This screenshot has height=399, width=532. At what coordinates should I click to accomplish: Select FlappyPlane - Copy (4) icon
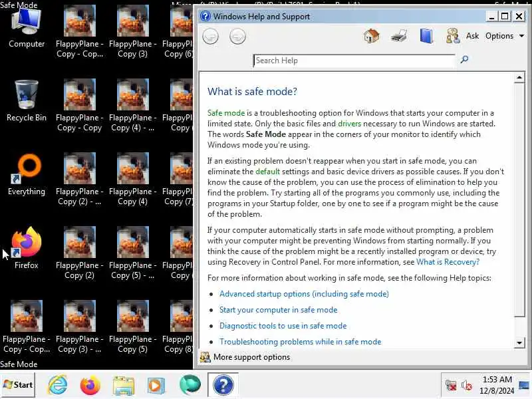click(x=132, y=179)
